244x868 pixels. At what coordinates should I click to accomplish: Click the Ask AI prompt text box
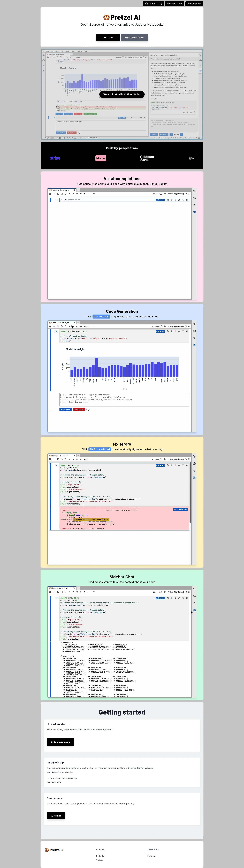(124, 400)
